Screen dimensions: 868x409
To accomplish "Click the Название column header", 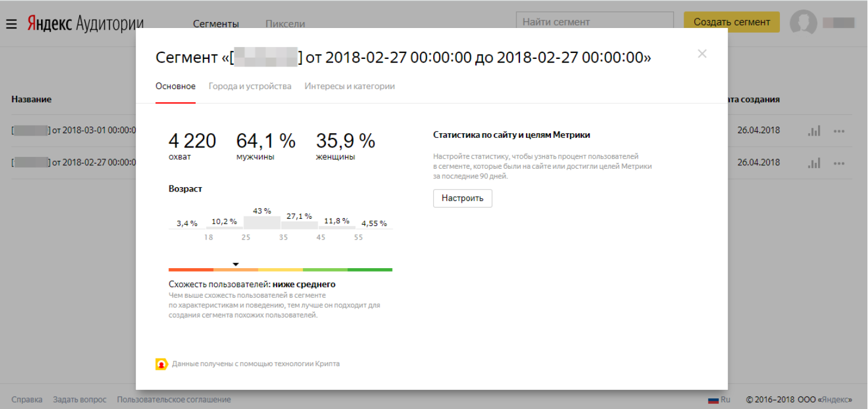I will [x=32, y=99].
